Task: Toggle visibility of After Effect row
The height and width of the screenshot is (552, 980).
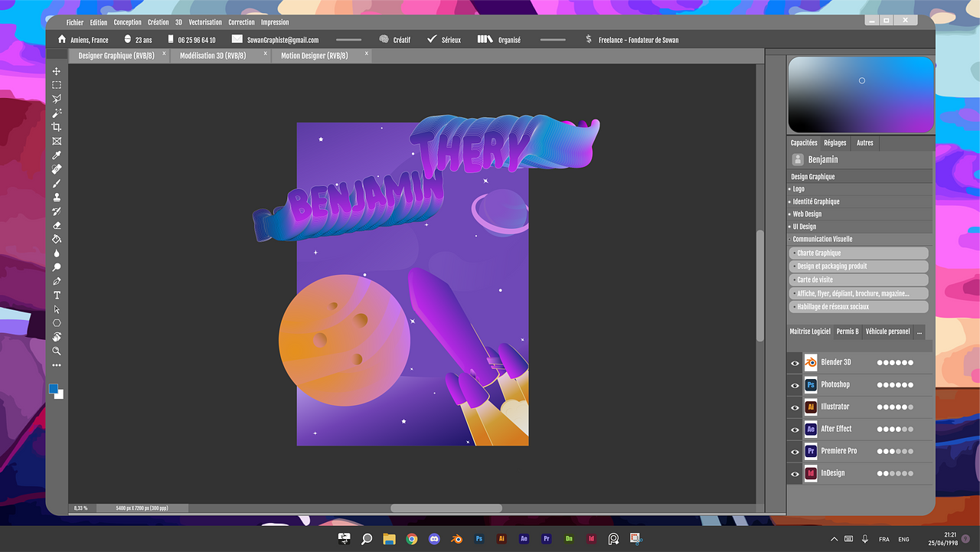Action: [795, 430]
